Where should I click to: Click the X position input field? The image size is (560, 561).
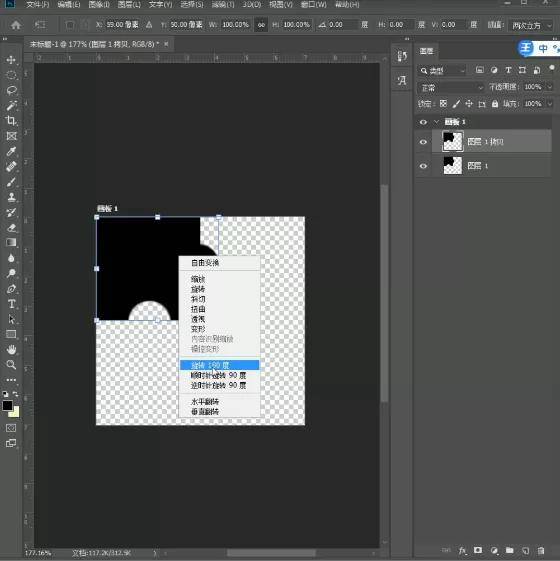(x=122, y=25)
